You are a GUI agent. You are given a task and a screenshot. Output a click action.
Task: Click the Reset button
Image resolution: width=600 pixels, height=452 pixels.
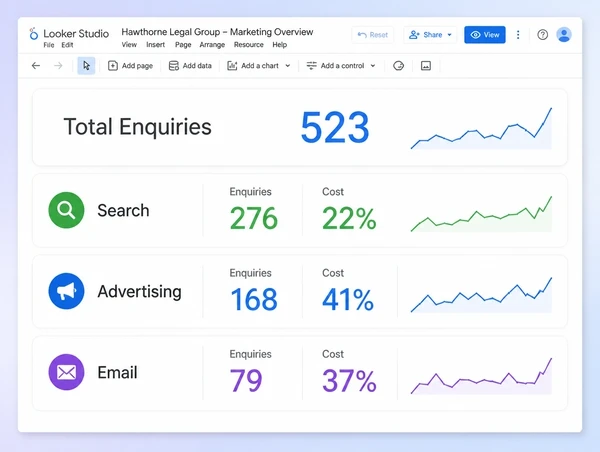373,35
